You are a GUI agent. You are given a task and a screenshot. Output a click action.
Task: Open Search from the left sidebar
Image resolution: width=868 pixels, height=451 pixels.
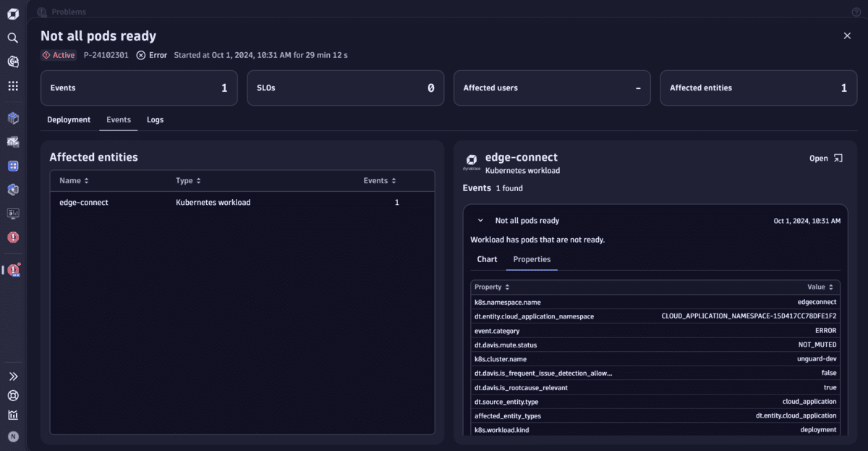click(12, 38)
